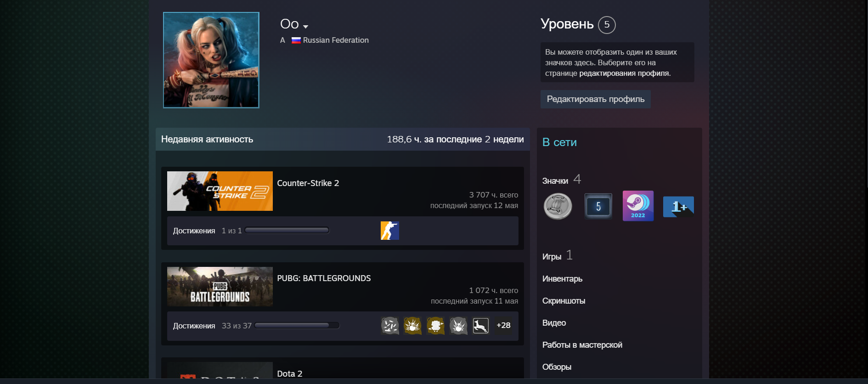Open the Counter-Strike 2 banner image
868x384 pixels.
tap(220, 191)
